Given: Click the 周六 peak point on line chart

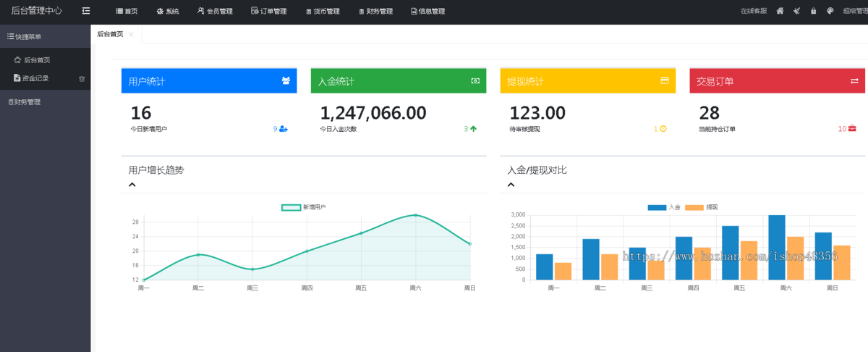Looking at the screenshot, I should click(416, 215).
